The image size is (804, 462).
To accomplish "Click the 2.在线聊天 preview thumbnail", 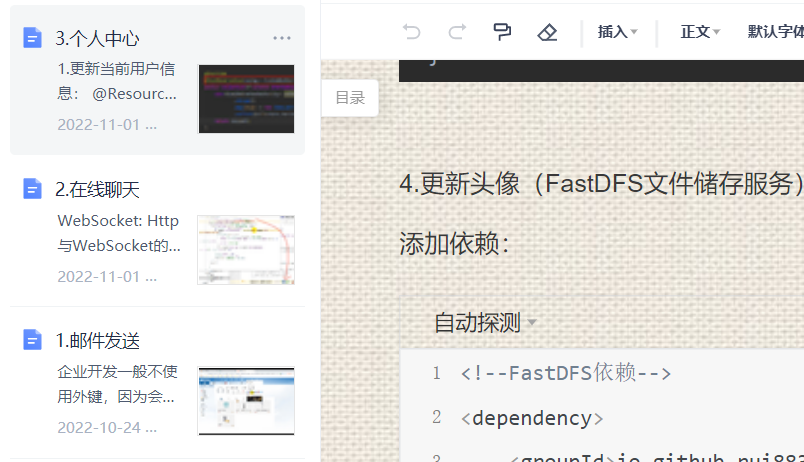I will pos(246,250).
